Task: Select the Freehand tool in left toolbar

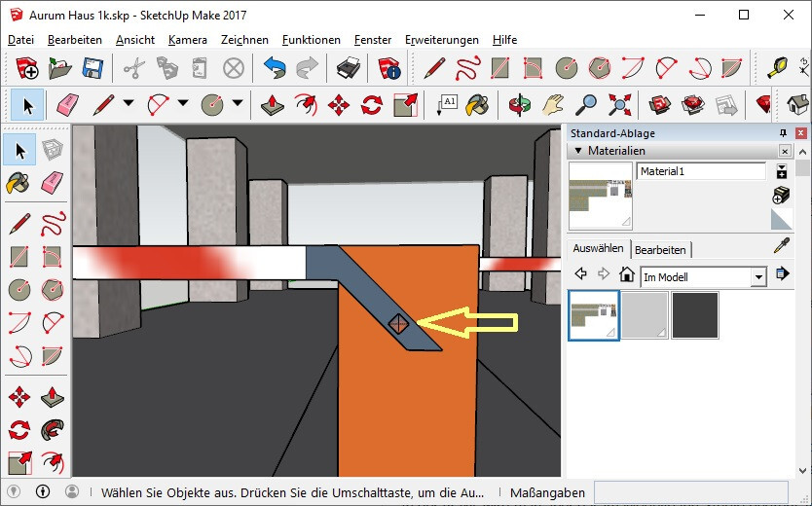Action: [53, 223]
